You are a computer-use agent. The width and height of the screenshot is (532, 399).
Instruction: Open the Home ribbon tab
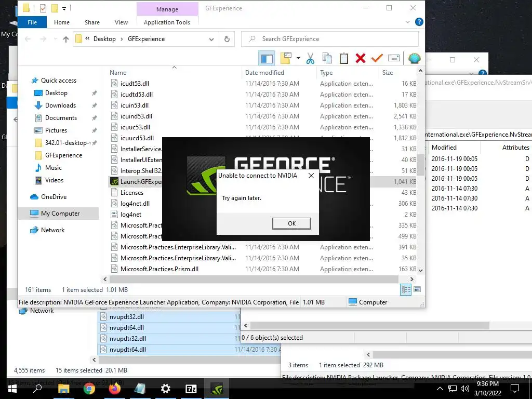tap(62, 22)
